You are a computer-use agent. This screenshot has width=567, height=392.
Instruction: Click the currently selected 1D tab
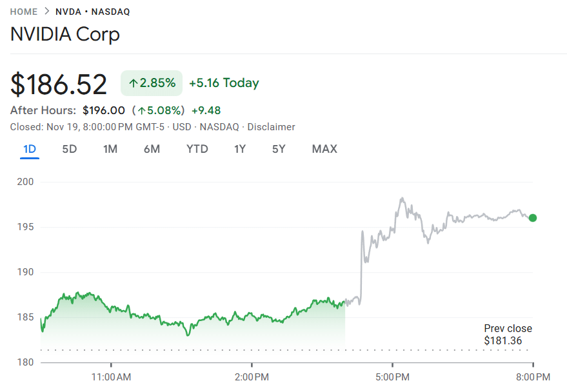(30, 149)
